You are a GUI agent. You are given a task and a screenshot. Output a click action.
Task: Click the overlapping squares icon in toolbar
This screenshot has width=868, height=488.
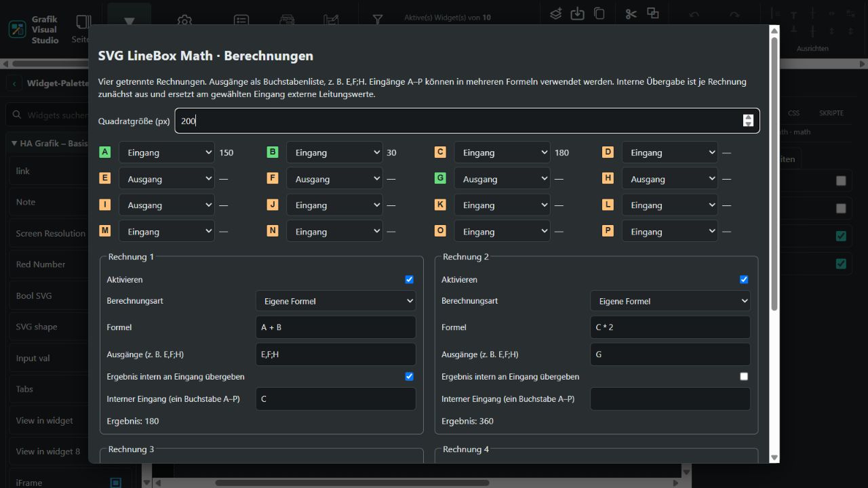coord(653,14)
